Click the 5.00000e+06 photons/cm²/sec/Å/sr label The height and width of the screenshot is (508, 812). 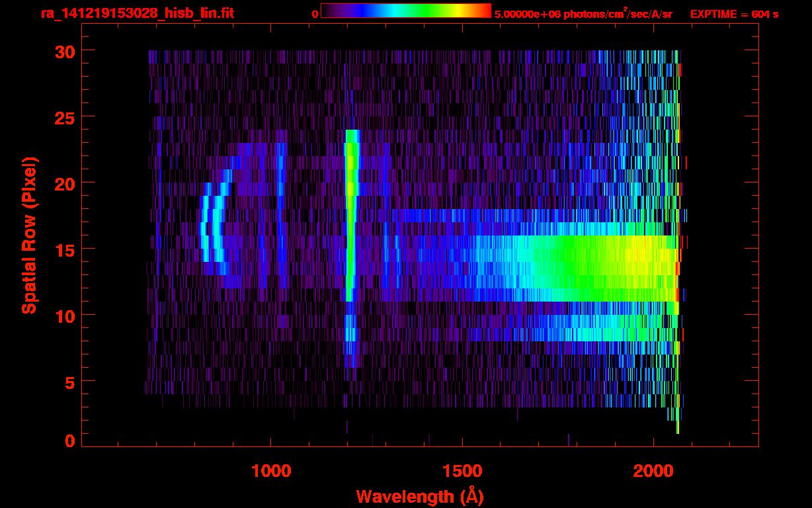(x=583, y=14)
